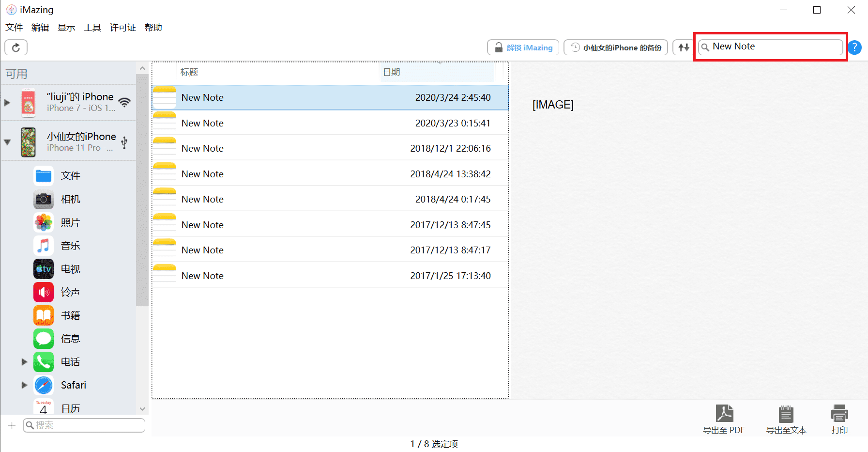Open the Photos app in sidebar
Viewport: 868px width, 452px height.
[x=44, y=222]
